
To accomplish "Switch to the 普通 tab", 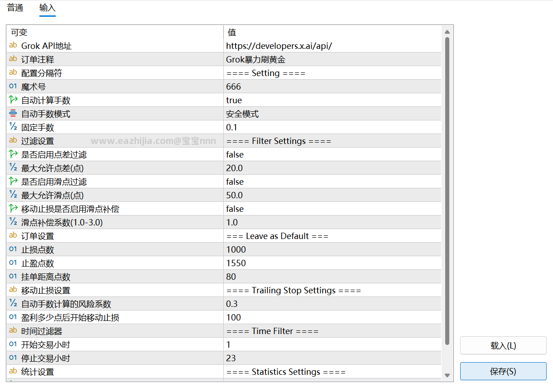I will 15,8.
